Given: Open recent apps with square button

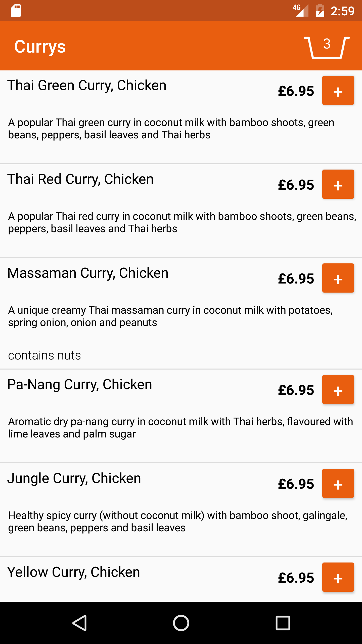Looking at the screenshot, I should (x=283, y=623).
